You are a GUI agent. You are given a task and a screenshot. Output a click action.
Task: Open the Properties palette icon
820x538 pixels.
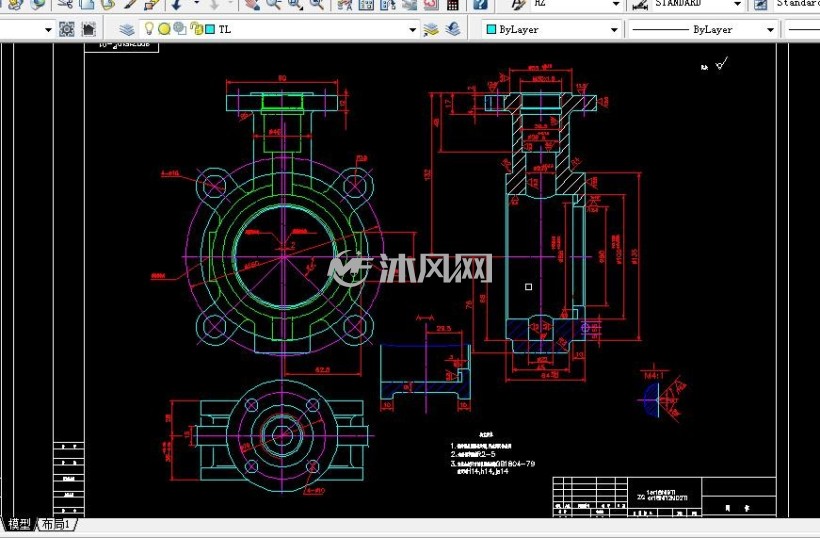tap(345, 4)
